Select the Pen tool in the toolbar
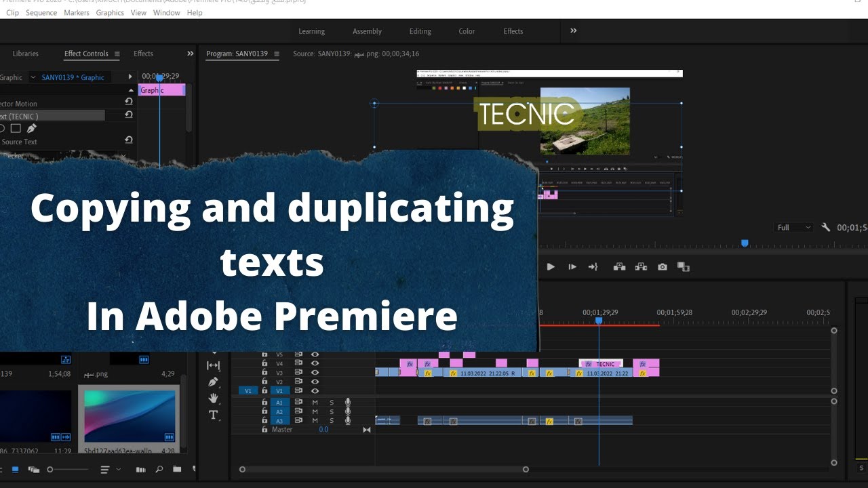The width and height of the screenshot is (868, 488). click(214, 382)
